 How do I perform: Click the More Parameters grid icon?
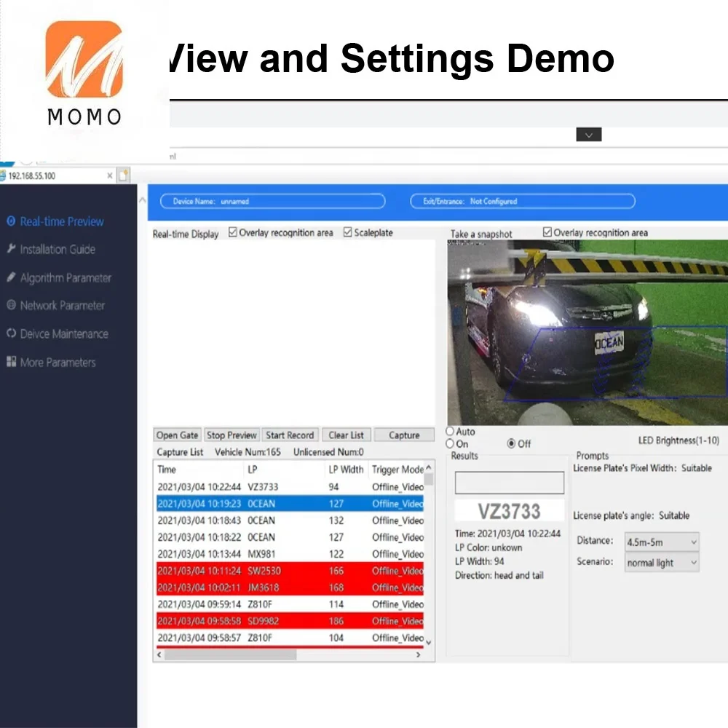click(11, 362)
